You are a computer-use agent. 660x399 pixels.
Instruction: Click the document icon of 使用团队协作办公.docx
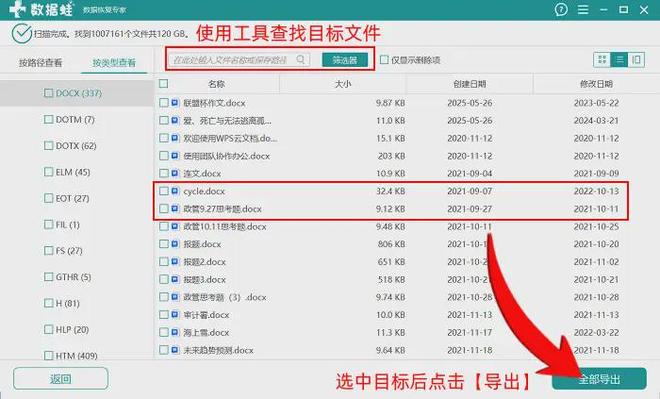coord(175,156)
